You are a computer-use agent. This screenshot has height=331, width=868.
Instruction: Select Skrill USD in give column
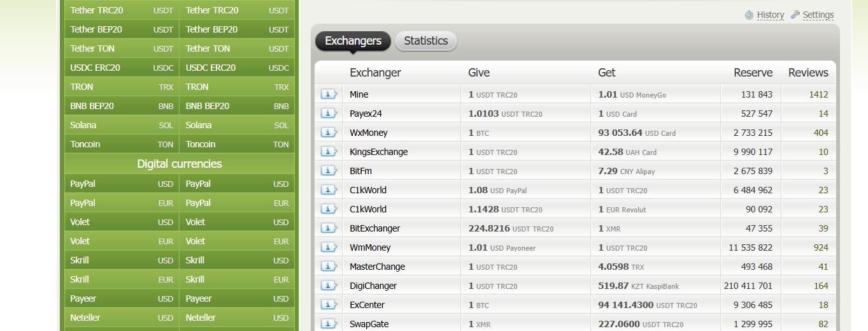[x=122, y=260]
